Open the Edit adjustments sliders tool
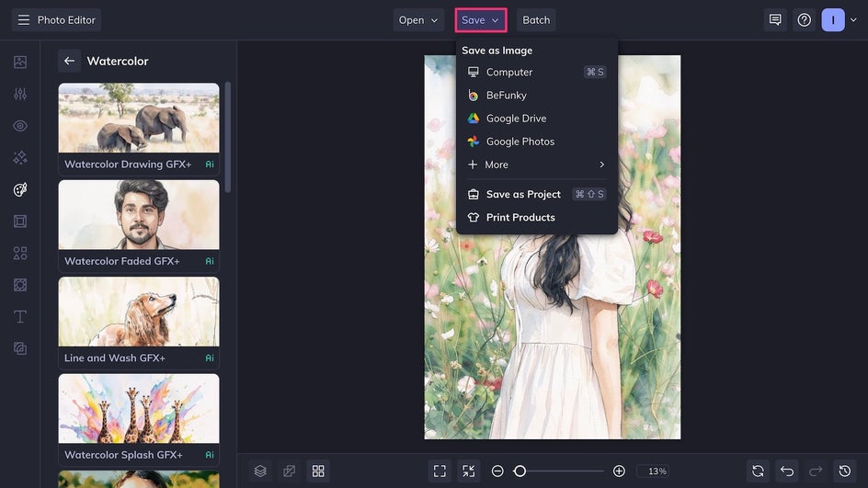The height and width of the screenshot is (488, 868). click(20, 94)
